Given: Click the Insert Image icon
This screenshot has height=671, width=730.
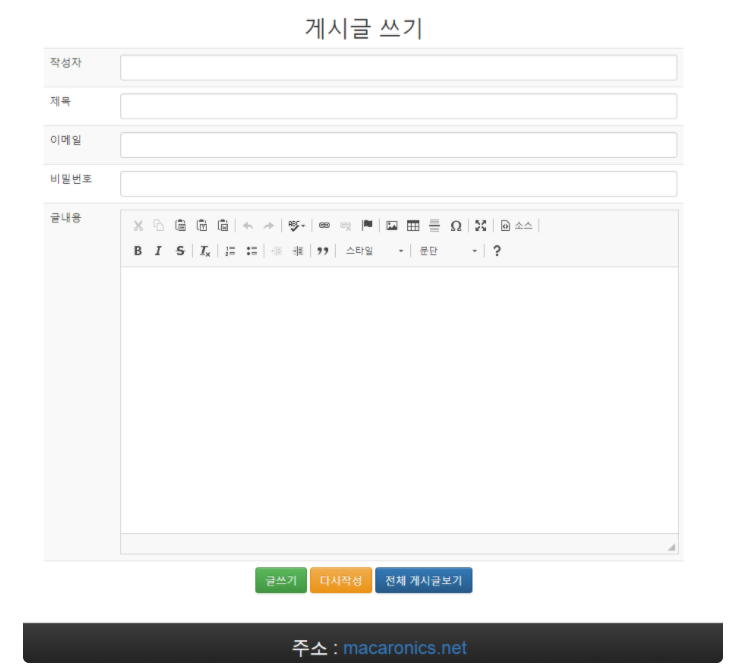Looking at the screenshot, I should (392, 226).
